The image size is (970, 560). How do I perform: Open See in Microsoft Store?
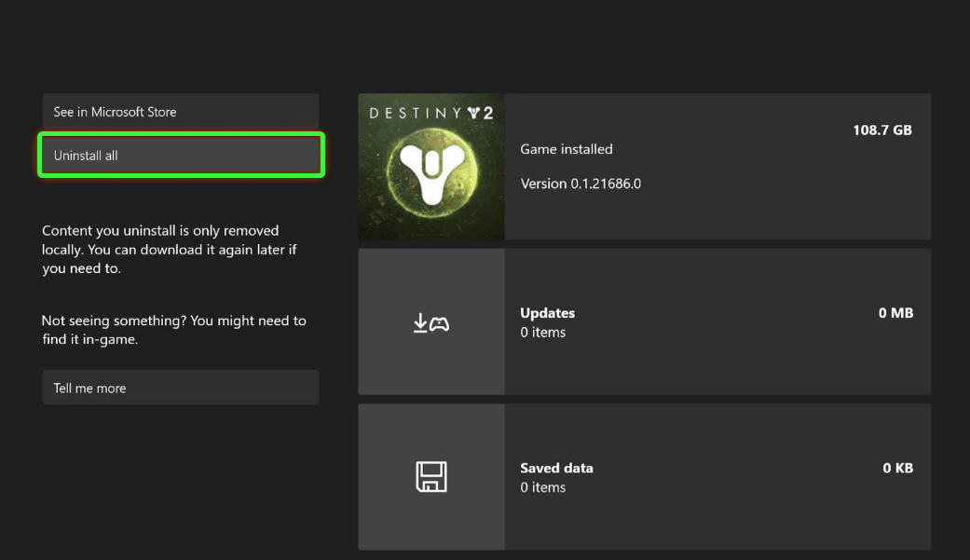coord(180,111)
